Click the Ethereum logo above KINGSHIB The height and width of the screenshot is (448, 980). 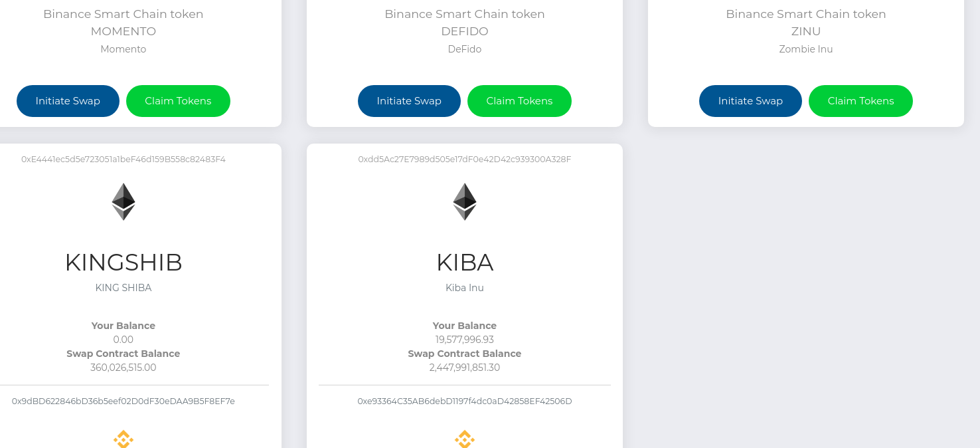click(x=123, y=201)
